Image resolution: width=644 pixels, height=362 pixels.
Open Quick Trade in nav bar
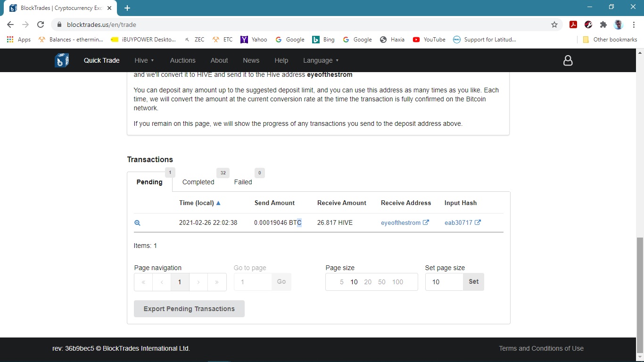coord(101,60)
